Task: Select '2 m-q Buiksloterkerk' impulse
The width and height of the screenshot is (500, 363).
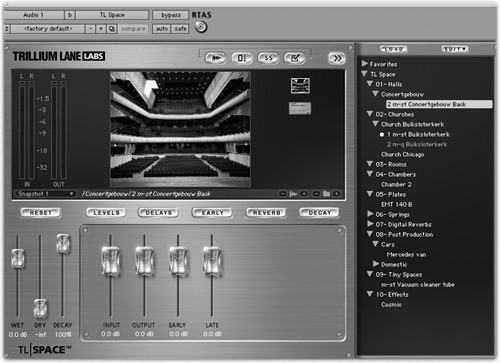Action: pos(417,144)
